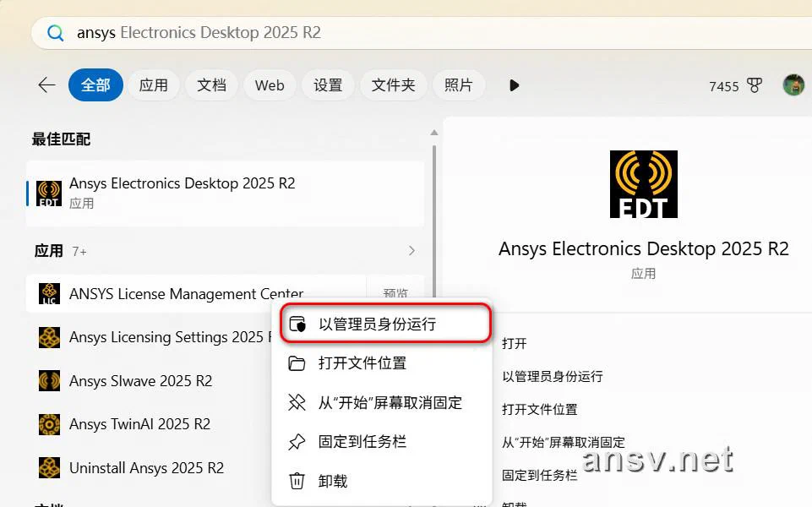
Task: Click the shield icon in context menu
Action: pyautogui.click(x=297, y=324)
